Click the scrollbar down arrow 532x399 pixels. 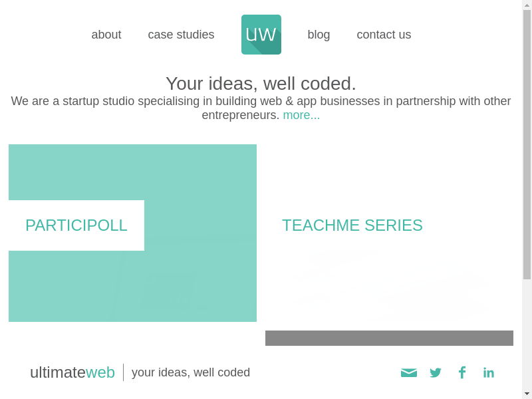pos(527,394)
